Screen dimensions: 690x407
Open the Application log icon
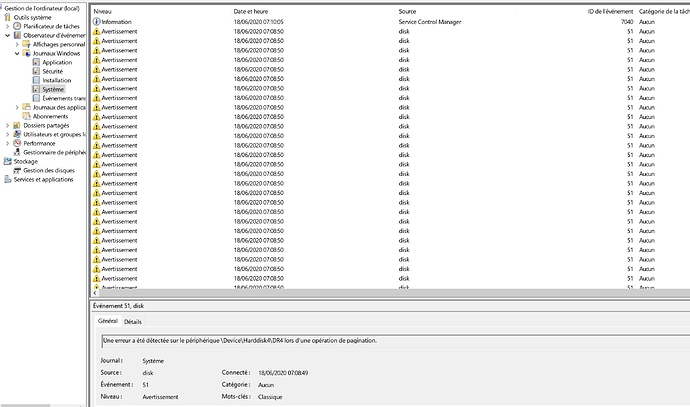pos(36,62)
